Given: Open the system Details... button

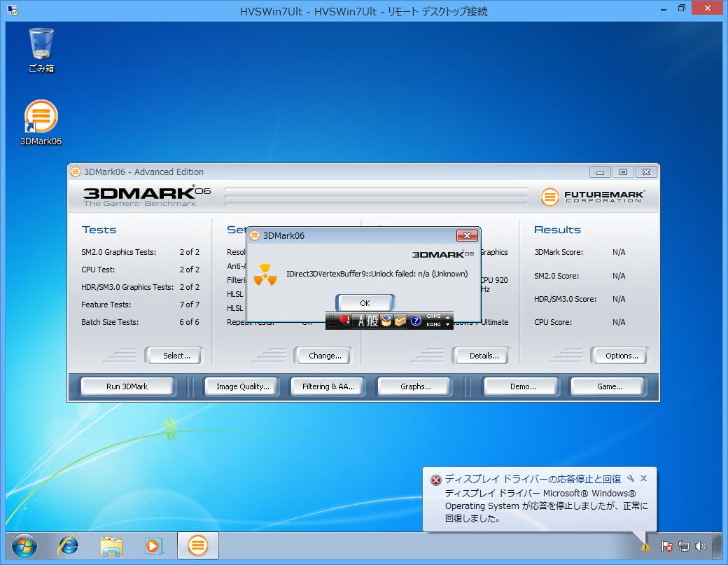Looking at the screenshot, I should pos(481,356).
